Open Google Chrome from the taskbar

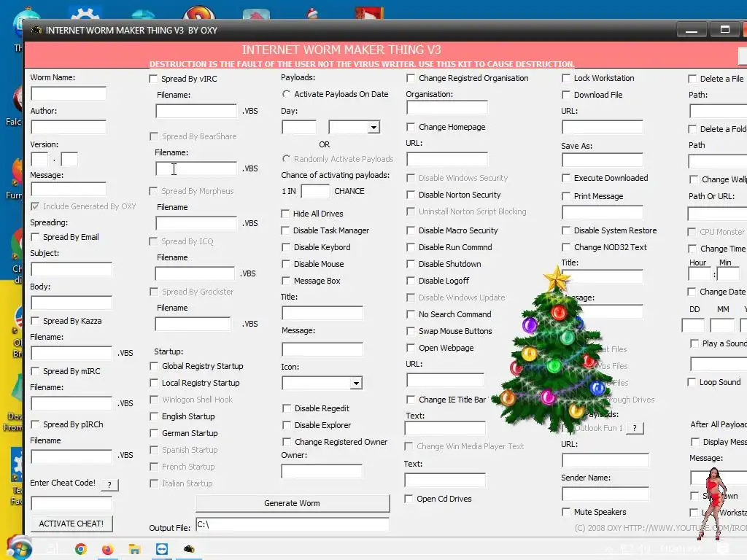[x=81, y=549]
